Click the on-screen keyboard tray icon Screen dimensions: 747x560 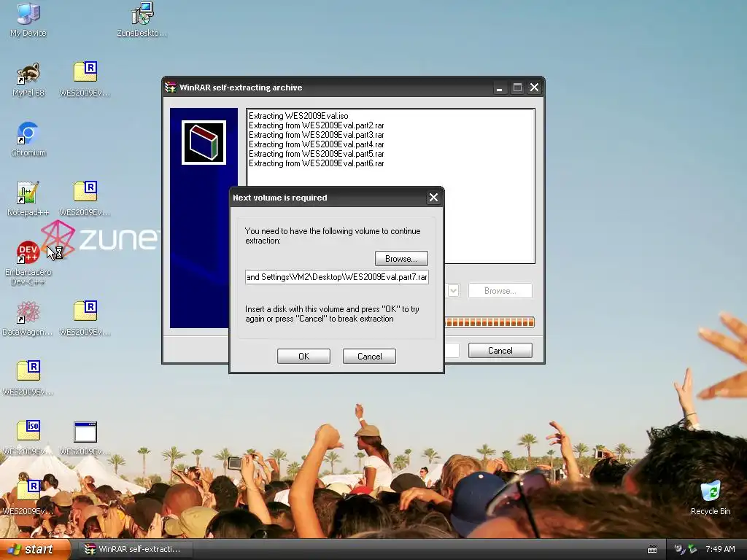click(652, 550)
